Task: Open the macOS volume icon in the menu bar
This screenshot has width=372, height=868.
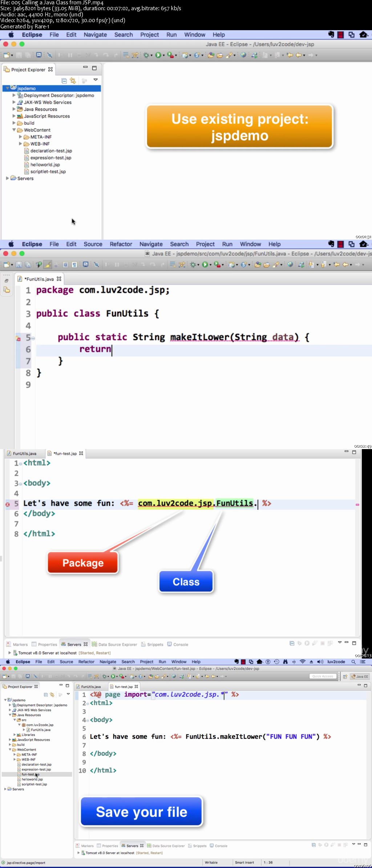Action: (x=320, y=662)
